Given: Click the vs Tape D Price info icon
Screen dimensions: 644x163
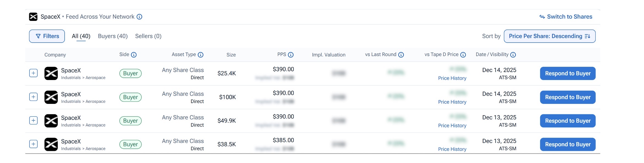Looking at the screenshot, I should pyautogui.click(x=463, y=55).
